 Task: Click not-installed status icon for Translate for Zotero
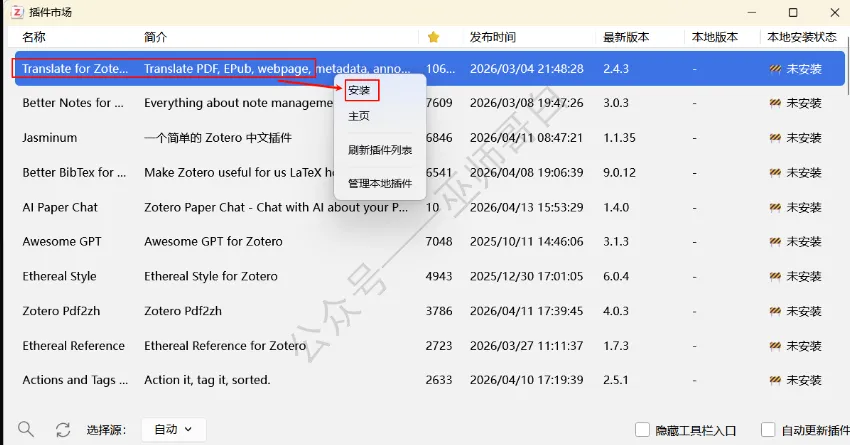(775, 68)
